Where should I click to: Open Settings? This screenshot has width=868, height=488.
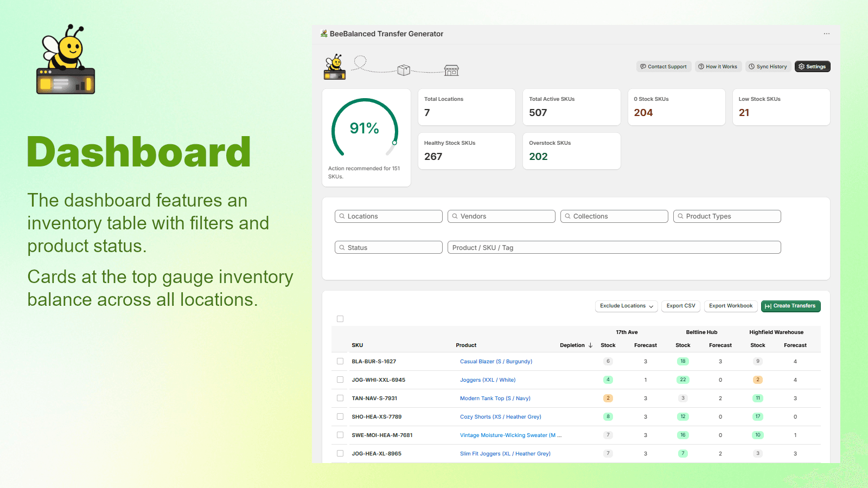click(x=812, y=67)
